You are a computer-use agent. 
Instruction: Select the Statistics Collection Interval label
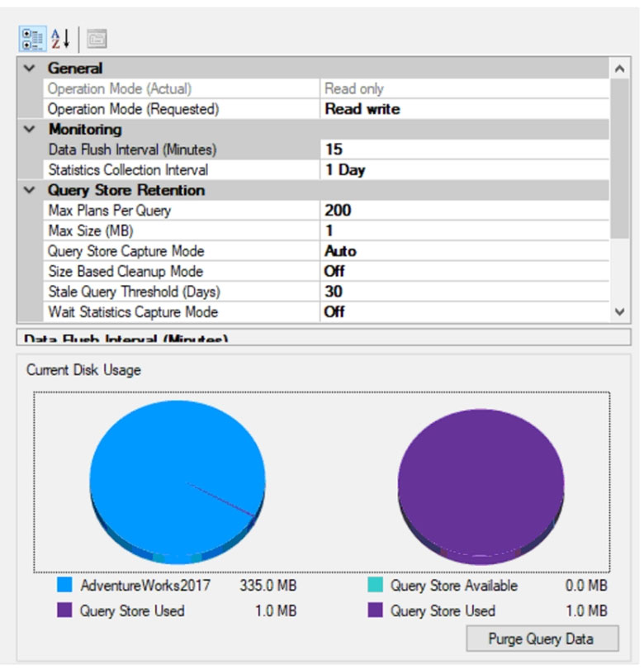click(128, 170)
